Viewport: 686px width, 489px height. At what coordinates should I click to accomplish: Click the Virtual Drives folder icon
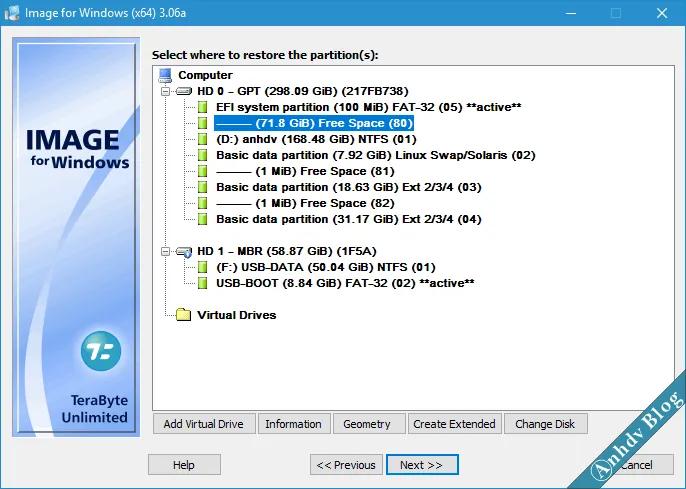click(x=183, y=315)
